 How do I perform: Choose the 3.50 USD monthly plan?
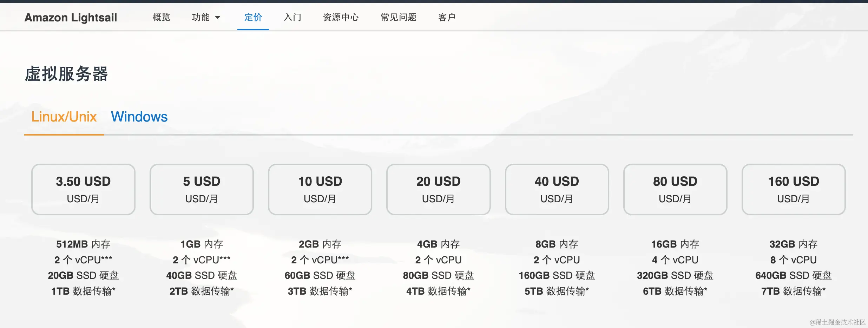coord(83,189)
